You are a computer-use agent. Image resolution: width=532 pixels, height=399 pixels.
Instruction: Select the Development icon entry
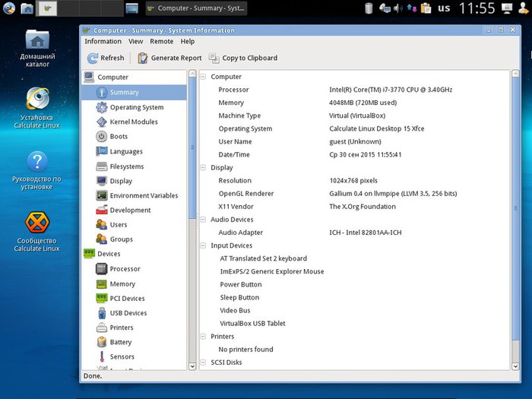click(101, 210)
